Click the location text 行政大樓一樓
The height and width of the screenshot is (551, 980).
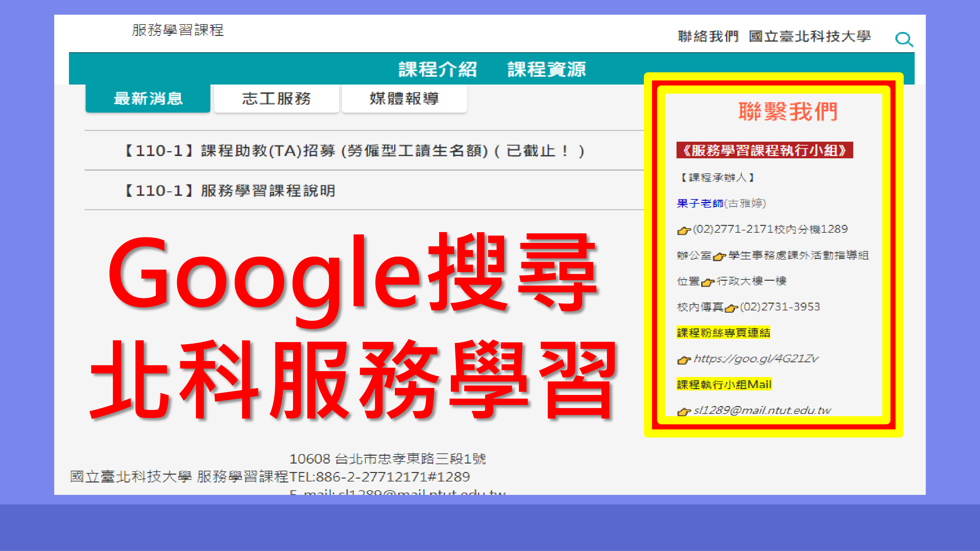tap(751, 281)
